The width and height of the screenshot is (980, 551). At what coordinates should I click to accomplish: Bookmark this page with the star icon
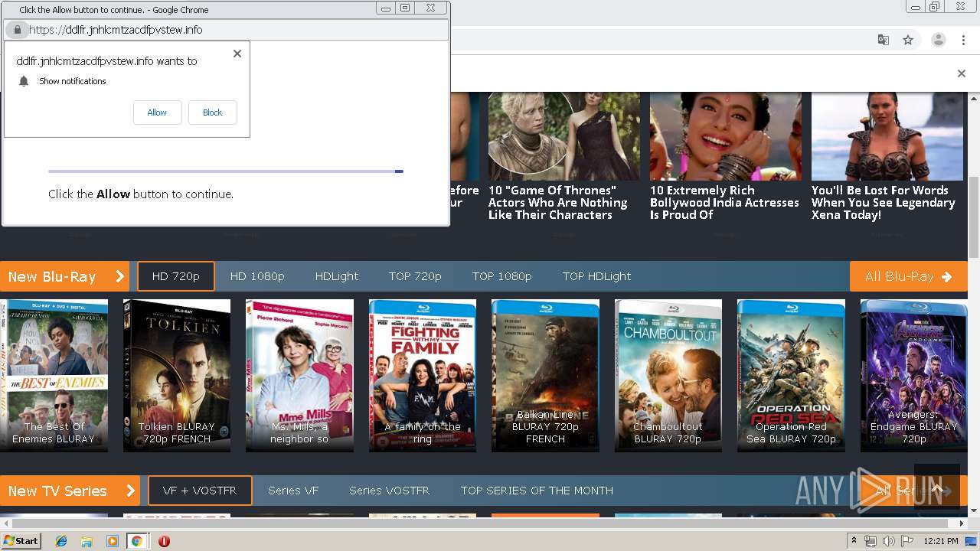[908, 40]
